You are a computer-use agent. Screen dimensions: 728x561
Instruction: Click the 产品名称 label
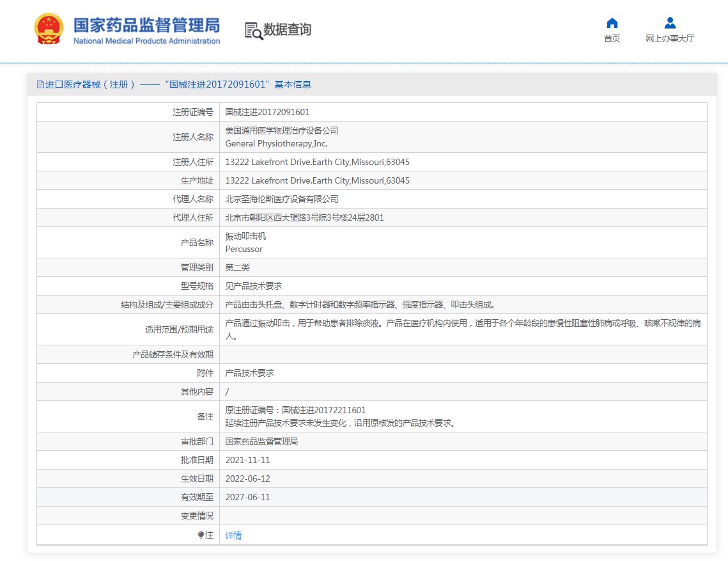tap(197, 242)
